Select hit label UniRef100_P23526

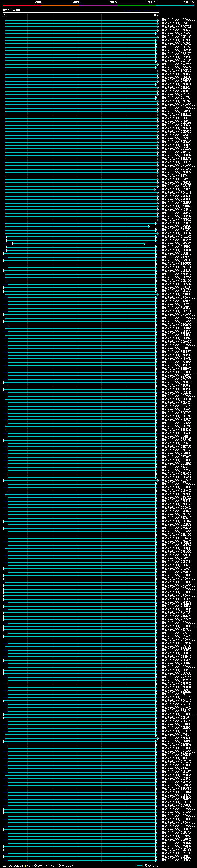(176, 620)
